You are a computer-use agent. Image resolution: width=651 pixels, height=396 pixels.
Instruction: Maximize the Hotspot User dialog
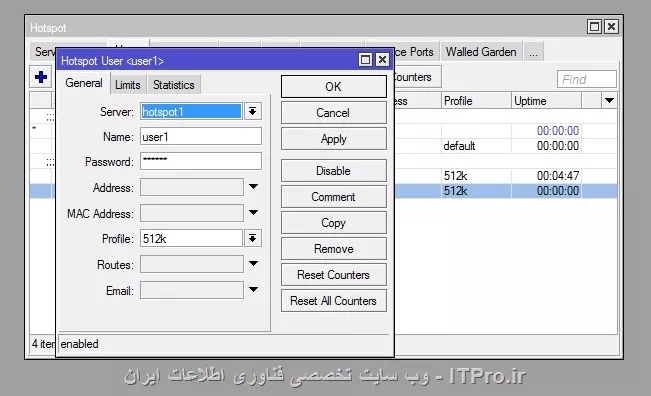pos(365,60)
